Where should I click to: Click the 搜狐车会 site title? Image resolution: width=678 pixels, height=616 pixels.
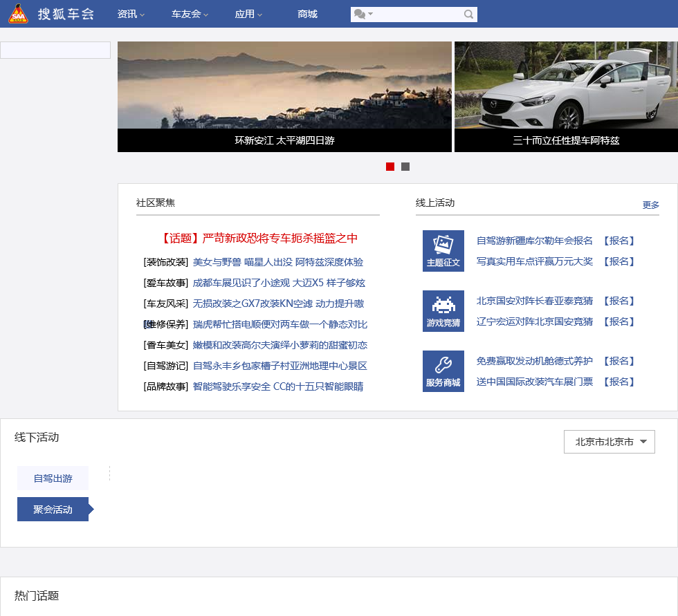66,15
